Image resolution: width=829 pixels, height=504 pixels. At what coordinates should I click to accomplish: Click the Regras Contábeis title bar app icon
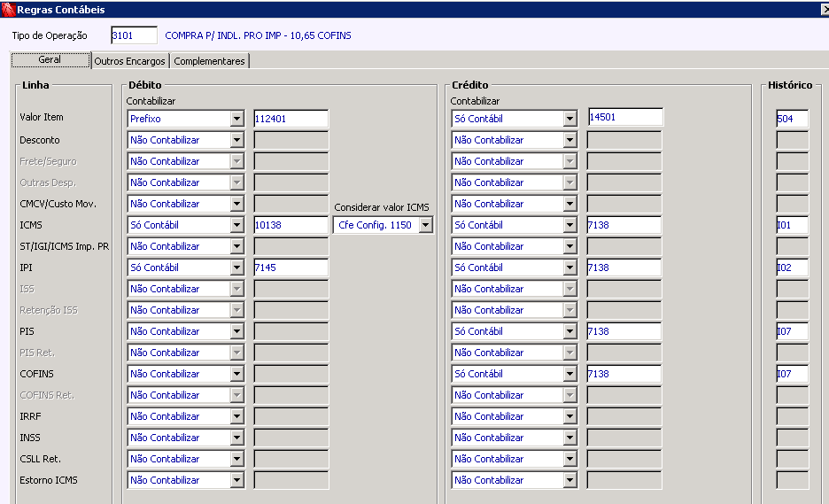click(8, 9)
